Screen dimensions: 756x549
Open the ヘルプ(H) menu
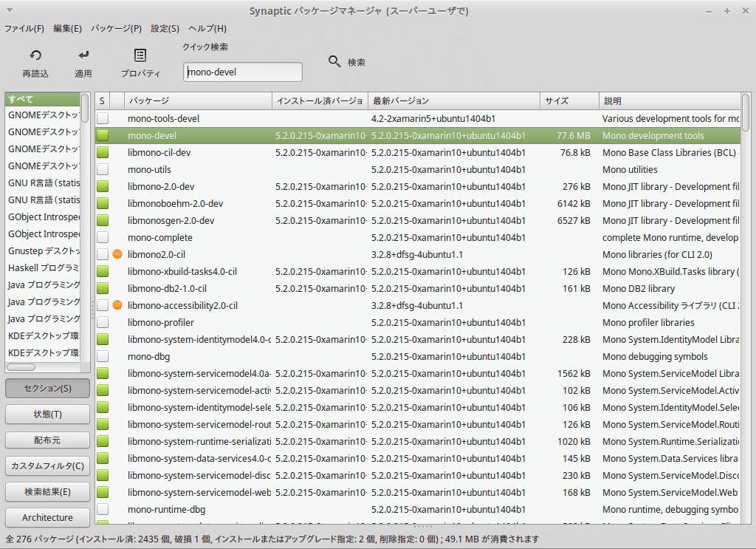tap(207, 29)
